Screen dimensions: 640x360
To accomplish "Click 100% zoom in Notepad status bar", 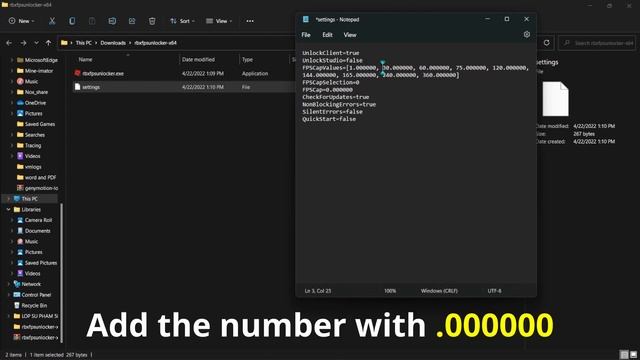I will click(x=390, y=291).
